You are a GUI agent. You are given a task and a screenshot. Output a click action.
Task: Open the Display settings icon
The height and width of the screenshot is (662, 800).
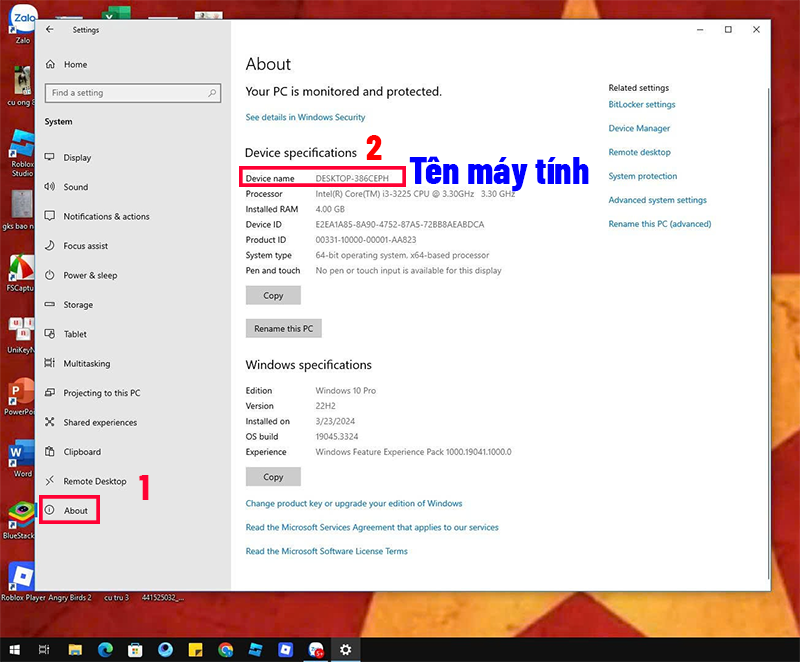[x=49, y=157]
